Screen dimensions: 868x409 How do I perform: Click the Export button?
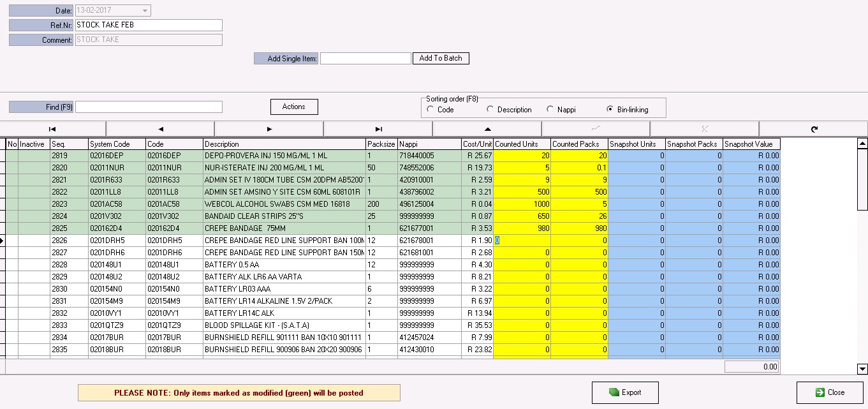pos(625,392)
